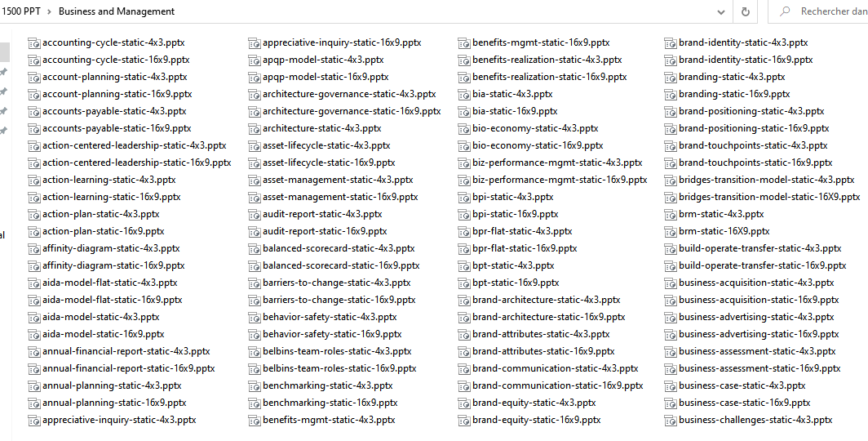Screen dimensions: 868x441
Task: Click the brand-identity-static-4x3.pptx file icon
Action: [x=671, y=43]
